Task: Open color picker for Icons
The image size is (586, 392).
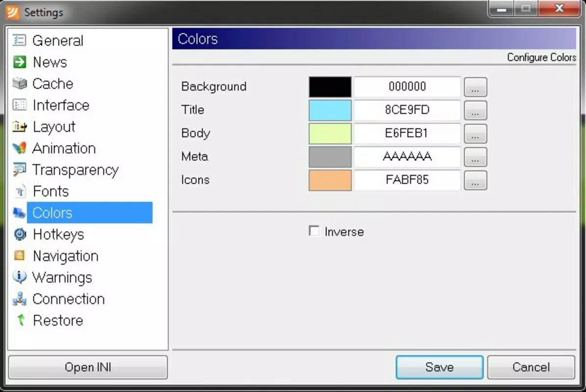Action: [475, 180]
